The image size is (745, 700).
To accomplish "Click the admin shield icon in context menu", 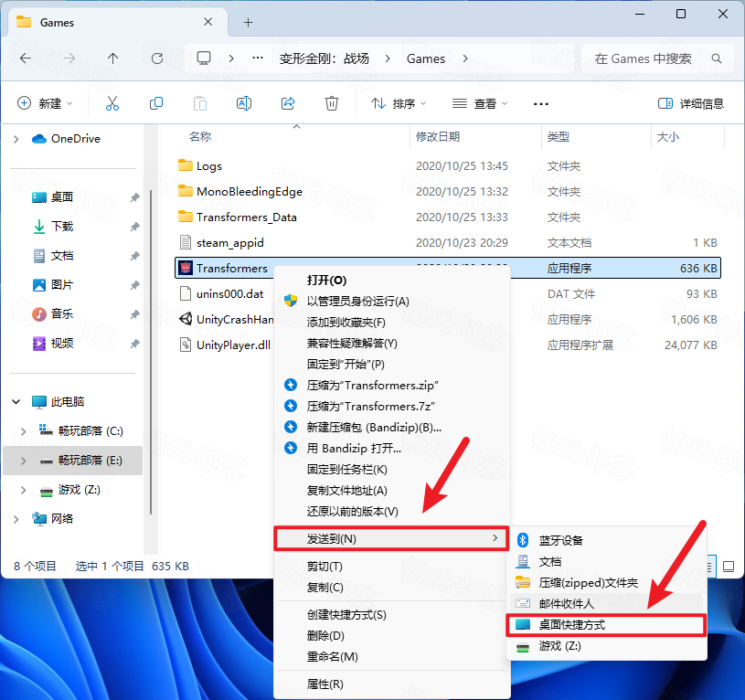I will pyautogui.click(x=291, y=301).
